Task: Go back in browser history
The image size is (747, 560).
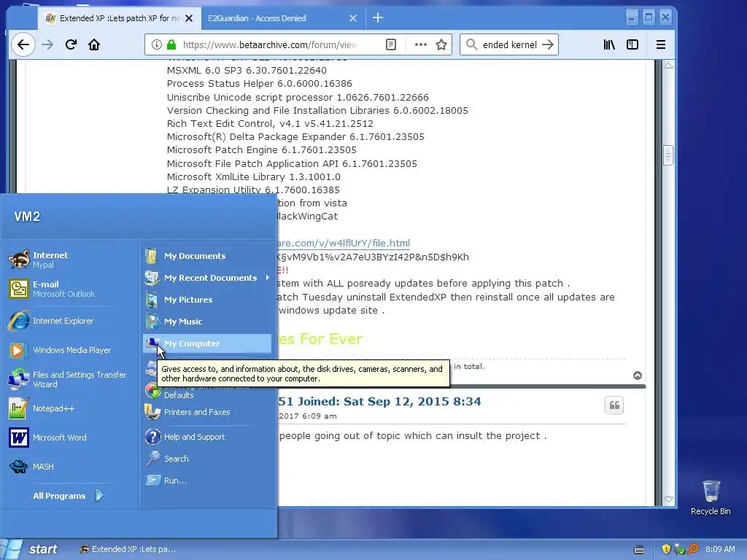Action: click(x=23, y=44)
